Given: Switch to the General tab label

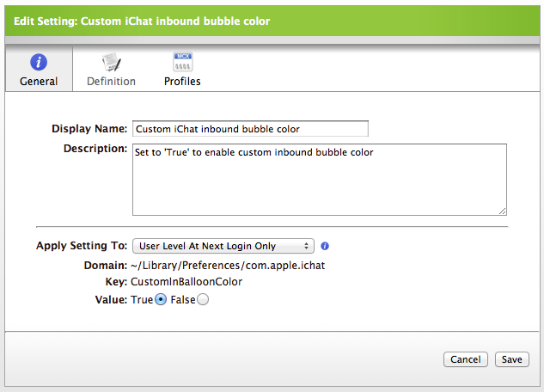Looking at the screenshot, I should click(39, 81).
